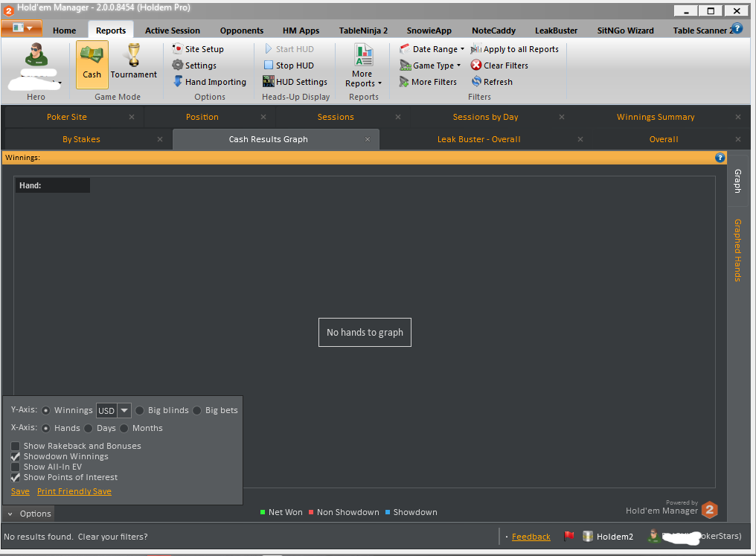756x556 pixels.
Task: Click the Hero avatar icon
Action: pos(36,55)
